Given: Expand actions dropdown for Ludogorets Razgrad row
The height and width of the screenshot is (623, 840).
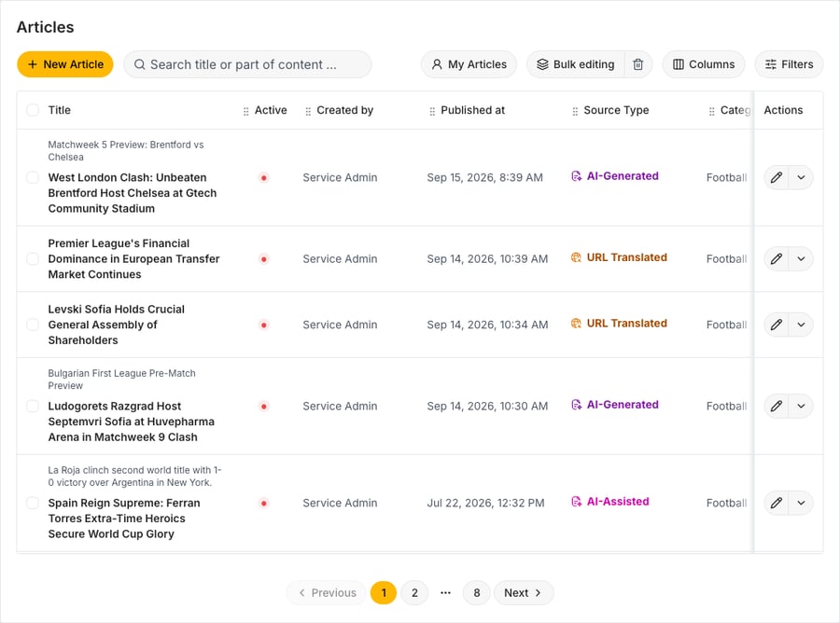Looking at the screenshot, I should 801,407.
